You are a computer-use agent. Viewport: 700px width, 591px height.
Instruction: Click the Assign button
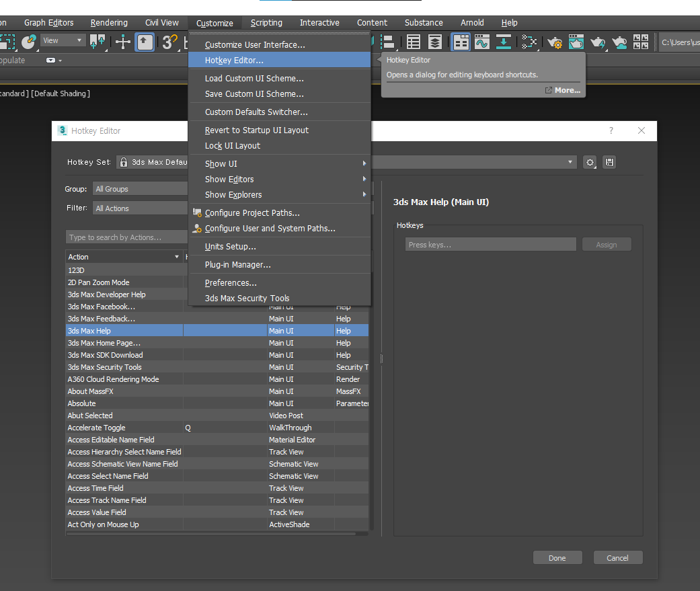tap(607, 245)
